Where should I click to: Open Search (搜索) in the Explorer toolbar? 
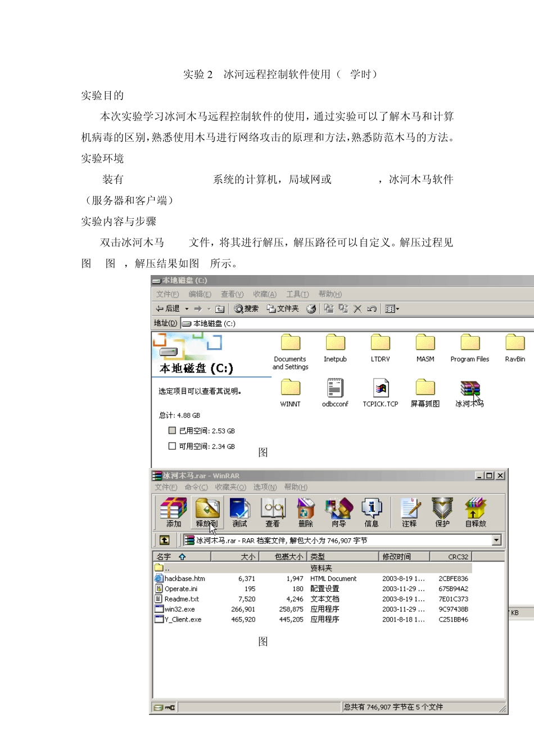coord(246,309)
